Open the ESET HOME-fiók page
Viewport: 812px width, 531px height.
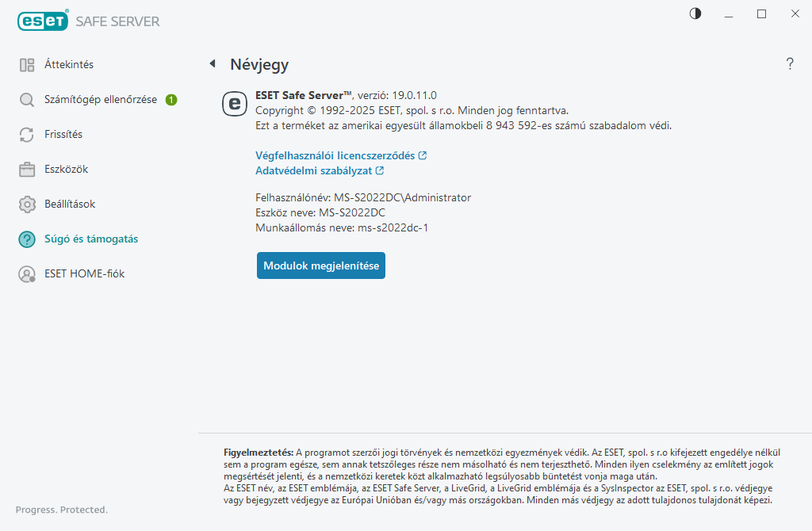pos(84,274)
